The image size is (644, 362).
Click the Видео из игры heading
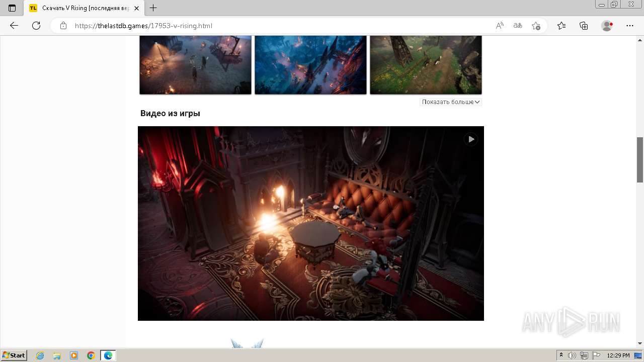point(170,114)
